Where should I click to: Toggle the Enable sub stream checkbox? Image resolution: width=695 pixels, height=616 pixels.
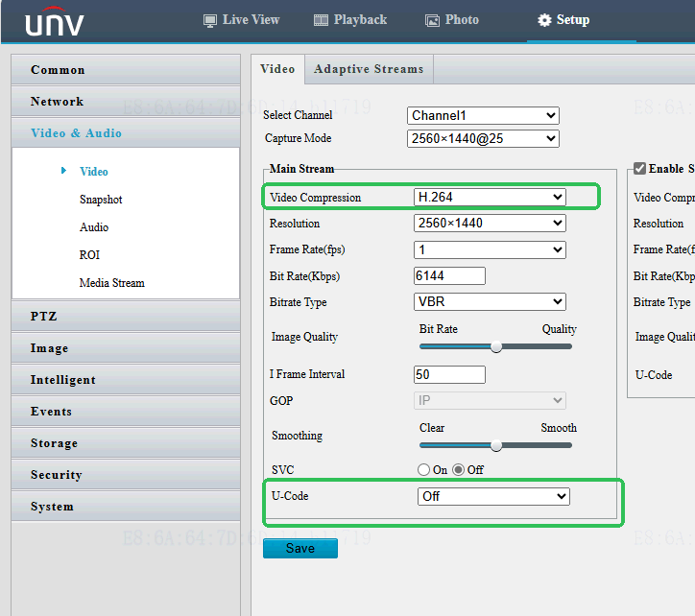pyautogui.click(x=639, y=169)
